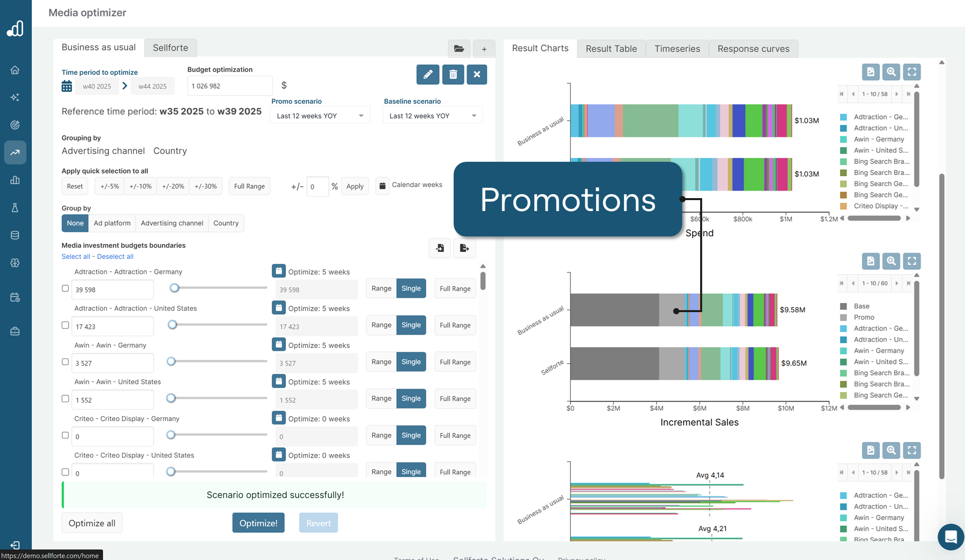Screen dimensions: 965x560
Task: Click the Deselect all link
Action: click(115, 256)
